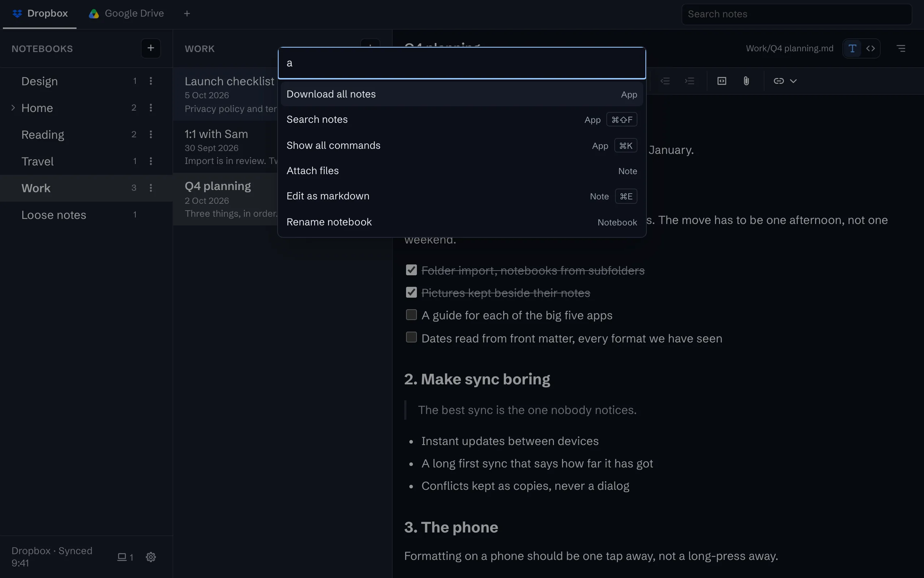The height and width of the screenshot is (578, 924).
Task: Open the Reading notebook options menu
Action: pyautogui.click(x=151, y=134)
